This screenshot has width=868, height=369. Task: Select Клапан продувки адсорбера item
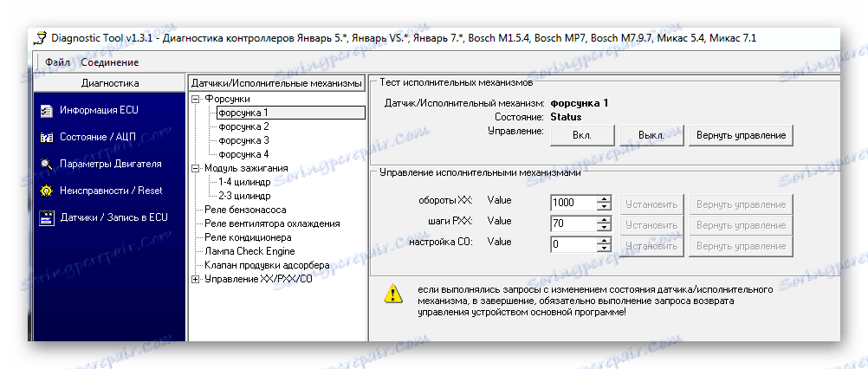coord(267,266)
